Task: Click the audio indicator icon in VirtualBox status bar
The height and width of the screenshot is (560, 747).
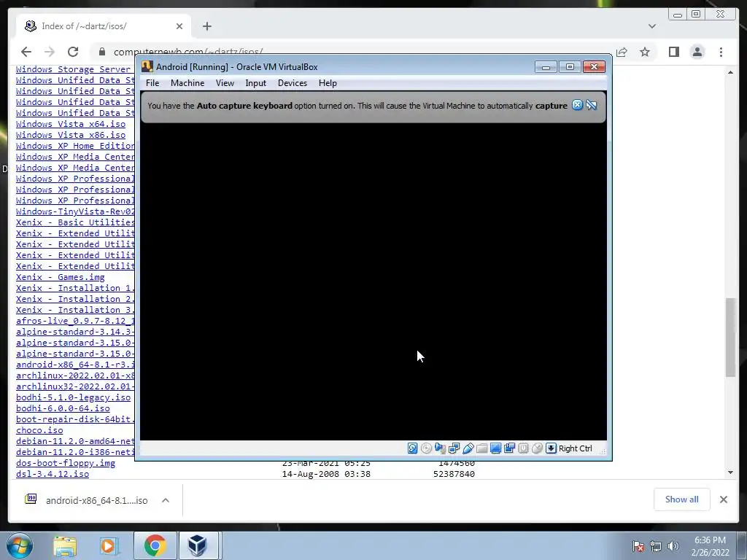Action: click(x=440, y=448)
